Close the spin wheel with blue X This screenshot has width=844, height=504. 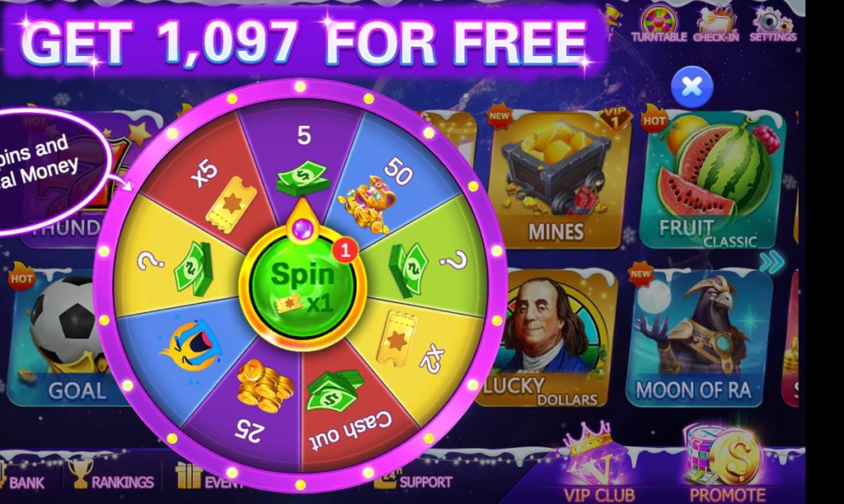pos(692,86)
